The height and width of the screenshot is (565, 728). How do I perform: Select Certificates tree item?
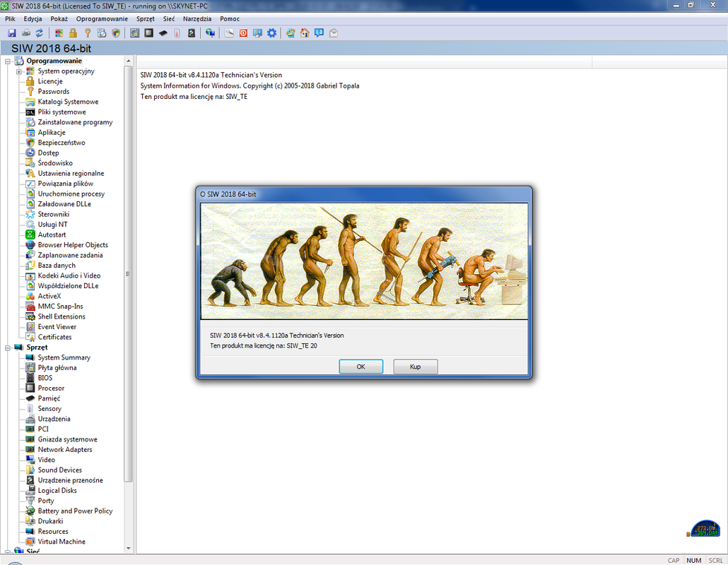(x=55, y=337)
